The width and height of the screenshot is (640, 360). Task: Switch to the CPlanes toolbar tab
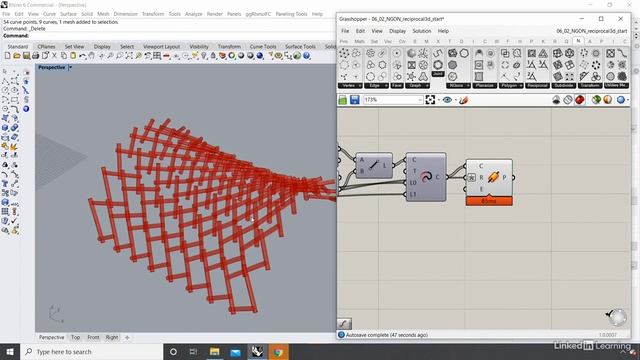46,47
